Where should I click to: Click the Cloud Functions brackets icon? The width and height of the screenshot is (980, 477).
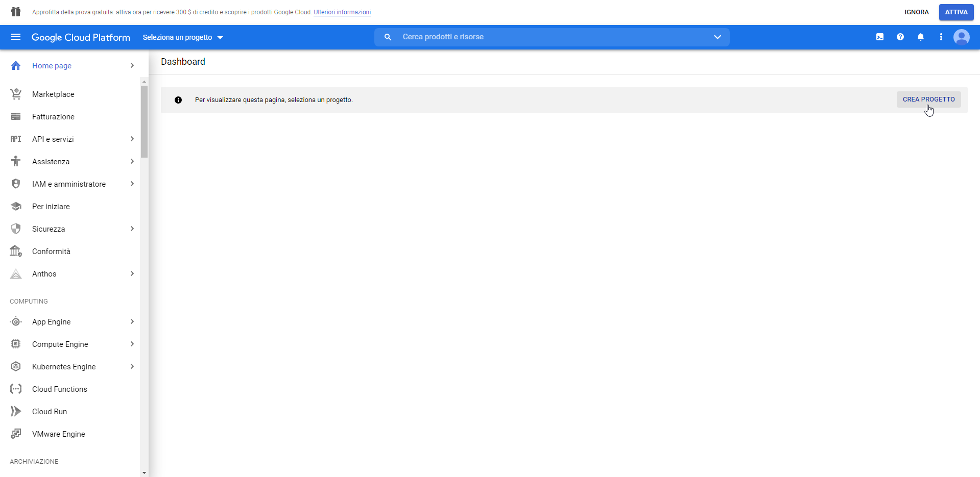[x=16, y=389]
